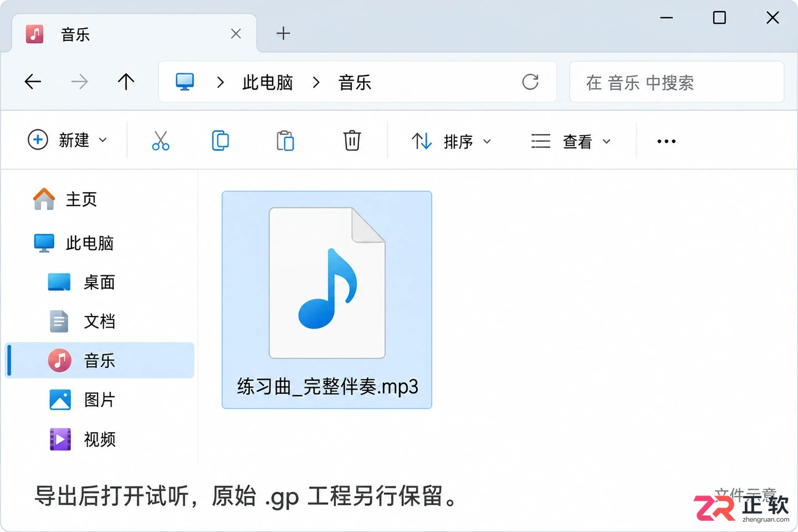Maximize the file explorer window
The width and height of the screenshot is (798, 532).
(719, 18)
